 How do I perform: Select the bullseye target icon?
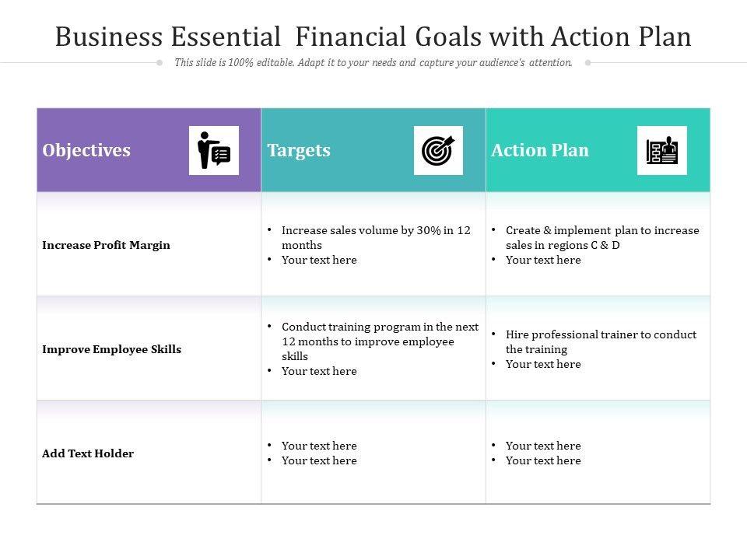coord(438,150)
